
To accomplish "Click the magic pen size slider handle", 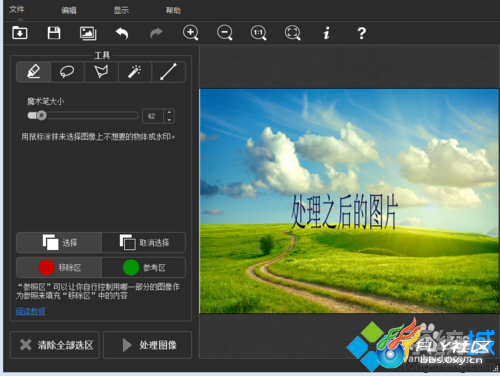I will pos(41,116).
